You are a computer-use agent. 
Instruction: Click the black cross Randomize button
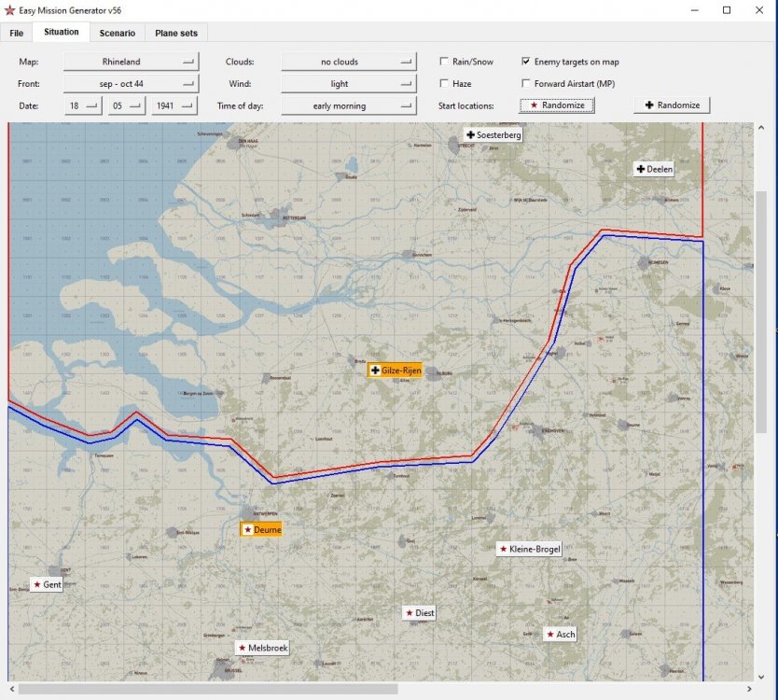672,105
